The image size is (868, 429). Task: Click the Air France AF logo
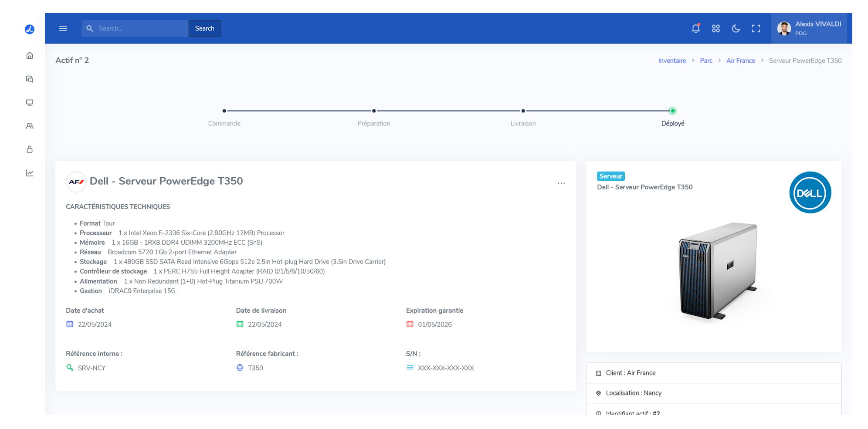(76, 182)
